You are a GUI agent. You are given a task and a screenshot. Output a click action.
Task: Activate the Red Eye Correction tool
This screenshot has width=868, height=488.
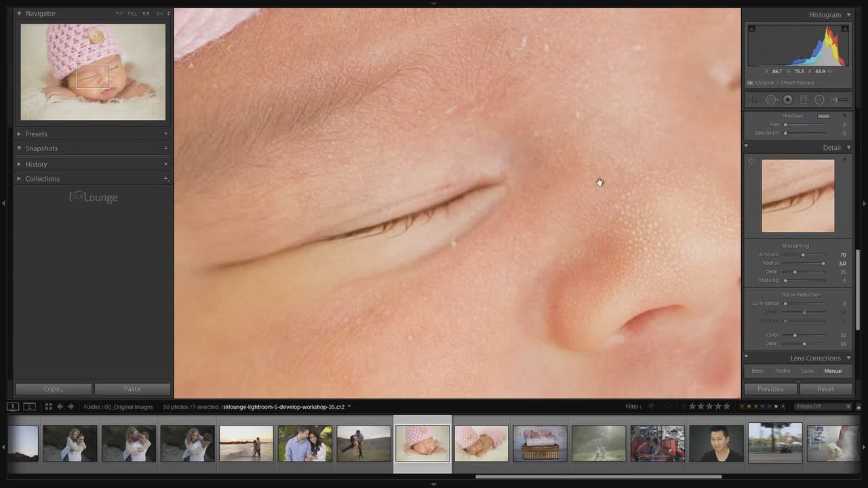tap(787, 100)
